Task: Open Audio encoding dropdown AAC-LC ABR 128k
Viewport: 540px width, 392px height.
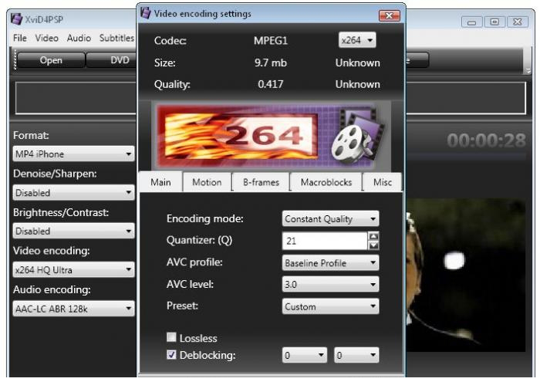Action: 73,309
